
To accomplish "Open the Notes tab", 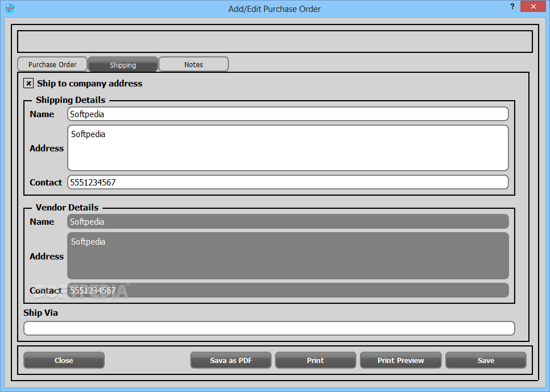I will click(194, 64).
